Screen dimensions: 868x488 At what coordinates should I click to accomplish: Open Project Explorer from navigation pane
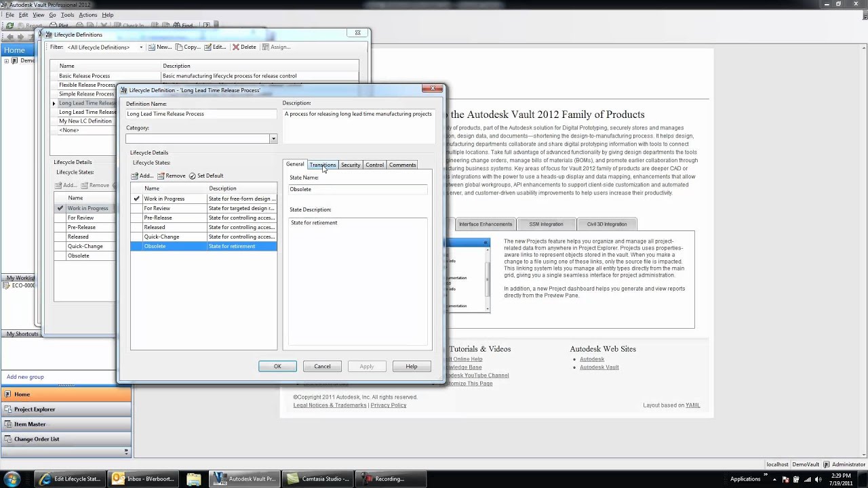(x=66, y=409)
